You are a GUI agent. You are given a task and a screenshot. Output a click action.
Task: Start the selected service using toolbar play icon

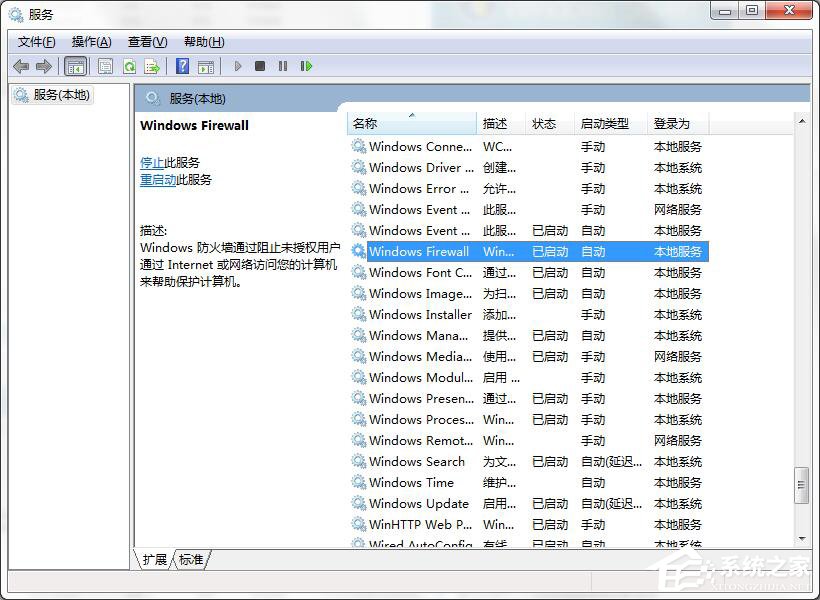coord(238,66)
